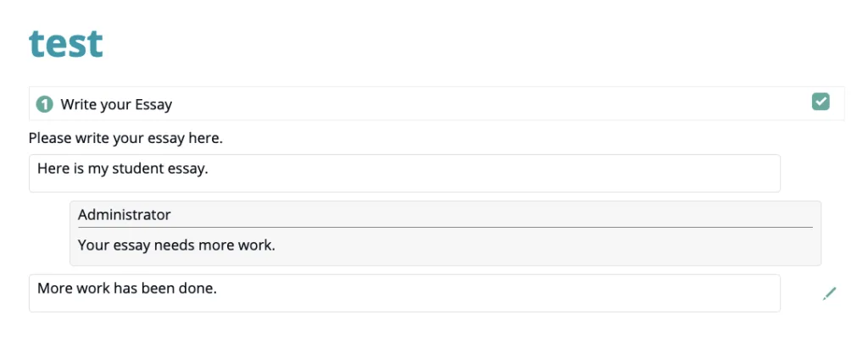Screen dimensions: 868x342
Task: Select the Administrator commenter name
Action: (124, 215)
